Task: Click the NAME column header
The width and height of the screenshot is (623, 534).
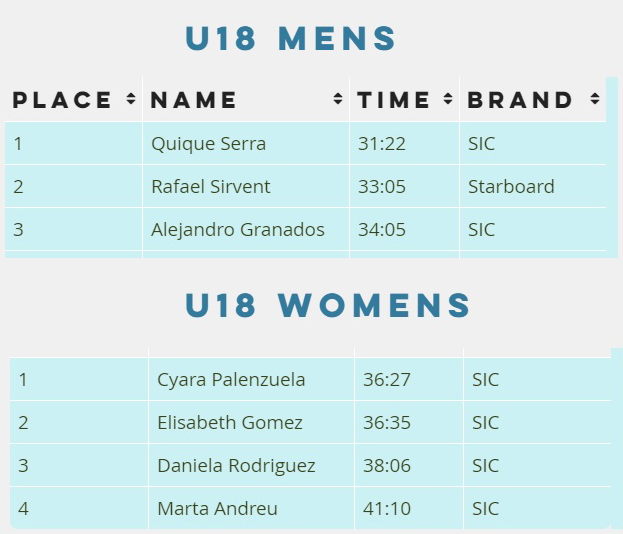Action: click(246, 99)
